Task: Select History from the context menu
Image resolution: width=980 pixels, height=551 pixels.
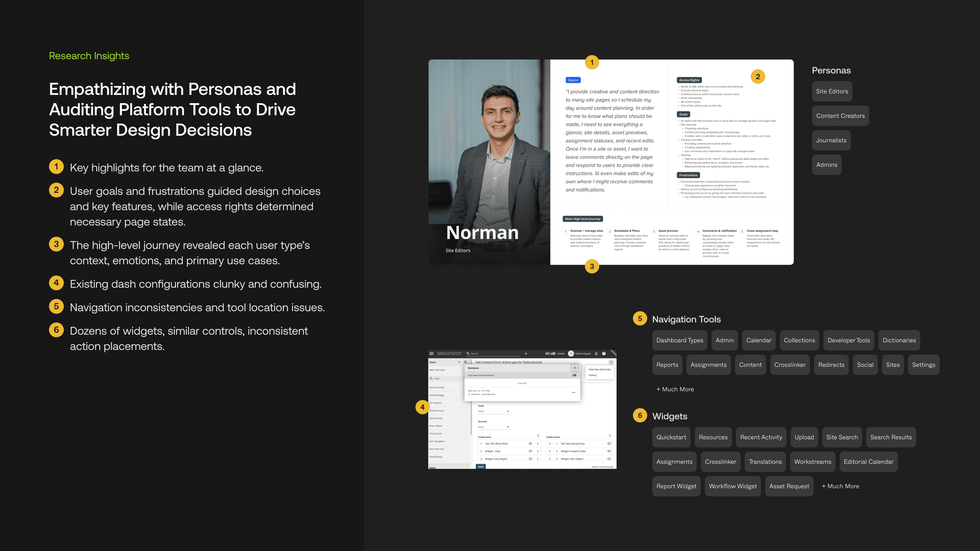Action: click(592, 375)
